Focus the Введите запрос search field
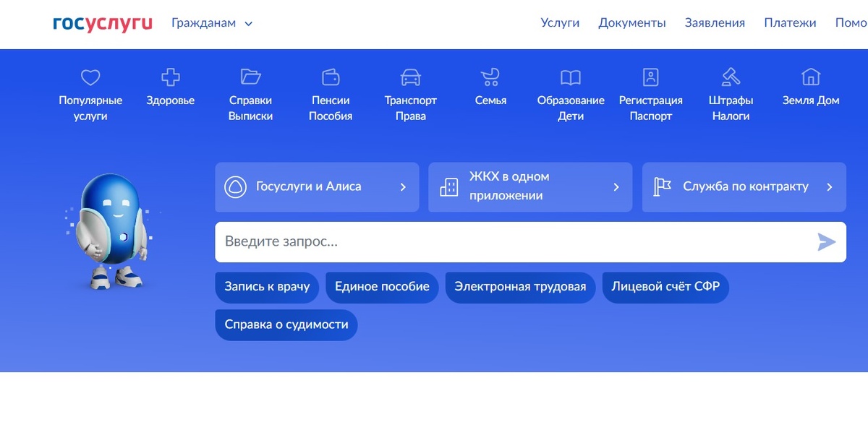 pos(530,242)
